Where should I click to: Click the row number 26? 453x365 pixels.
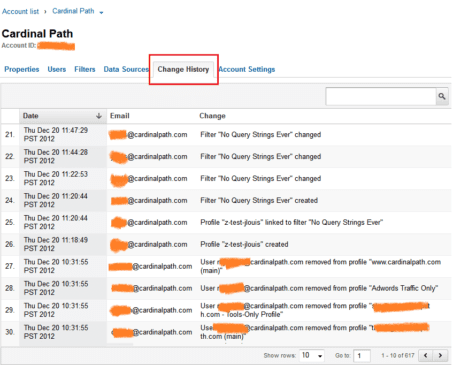10,244
